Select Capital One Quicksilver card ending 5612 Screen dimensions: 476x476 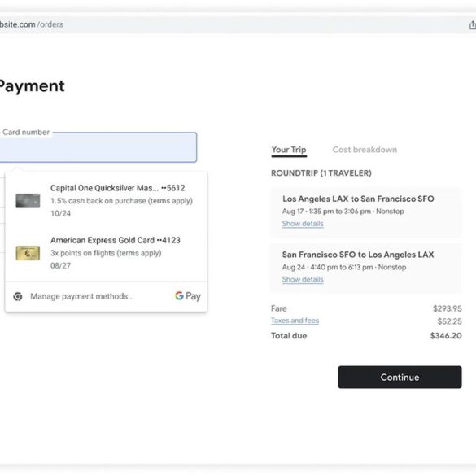(107, 200)
